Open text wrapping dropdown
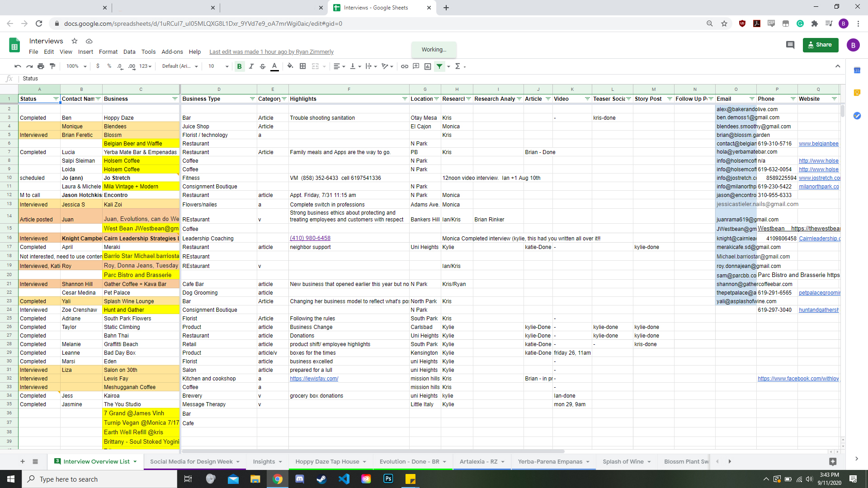 (371, 66)
